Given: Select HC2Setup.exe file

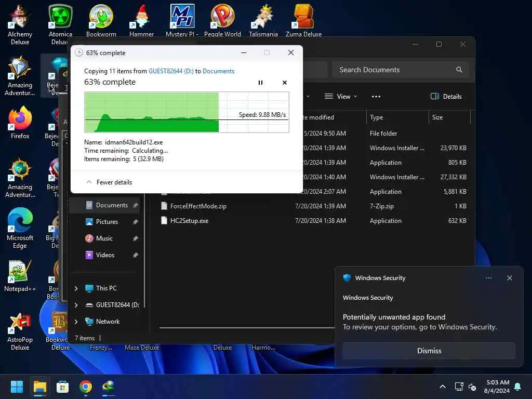Looking at the screenshot, I should [x=189, y=220].
